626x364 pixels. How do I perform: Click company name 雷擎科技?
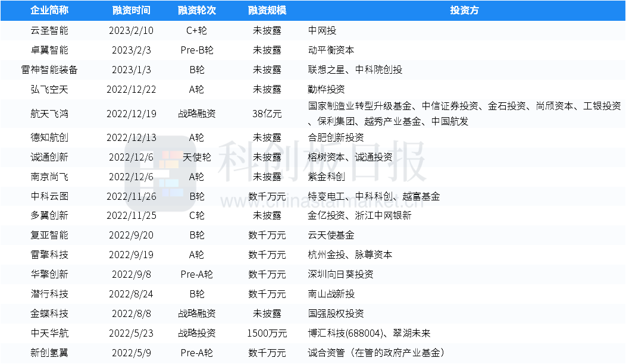point(49,255)
